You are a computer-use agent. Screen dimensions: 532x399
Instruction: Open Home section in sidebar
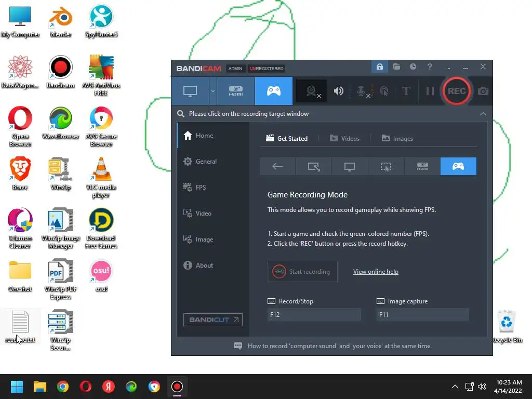pyautogui.click(x=214, y=136)
